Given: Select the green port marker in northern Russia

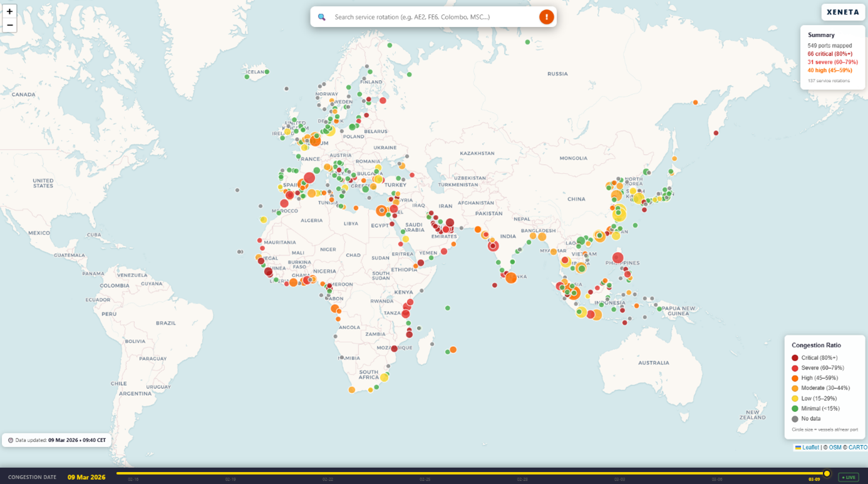Looking at the screenshot, I should click(527, 42).
